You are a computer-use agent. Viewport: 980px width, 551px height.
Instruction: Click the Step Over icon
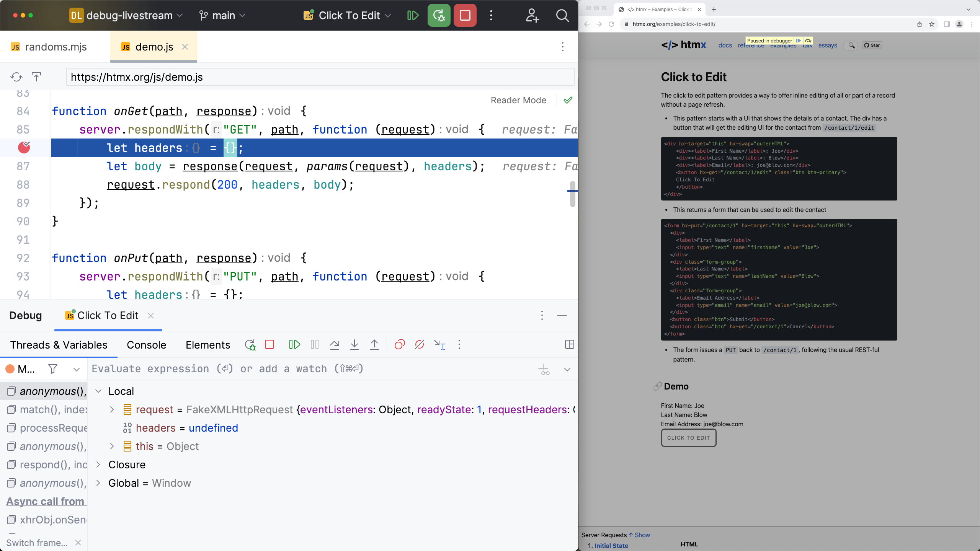335,345
